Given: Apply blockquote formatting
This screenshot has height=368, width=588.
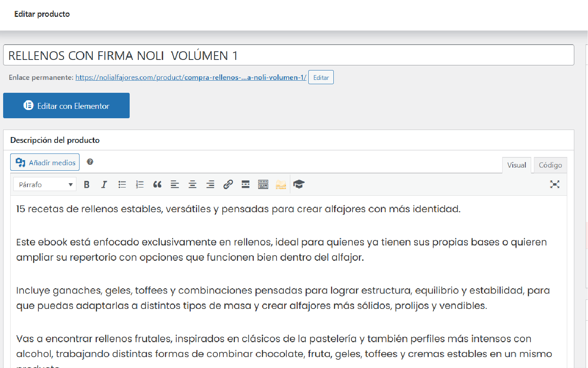Looking at the screenshot, I should (x=157, y=184).
